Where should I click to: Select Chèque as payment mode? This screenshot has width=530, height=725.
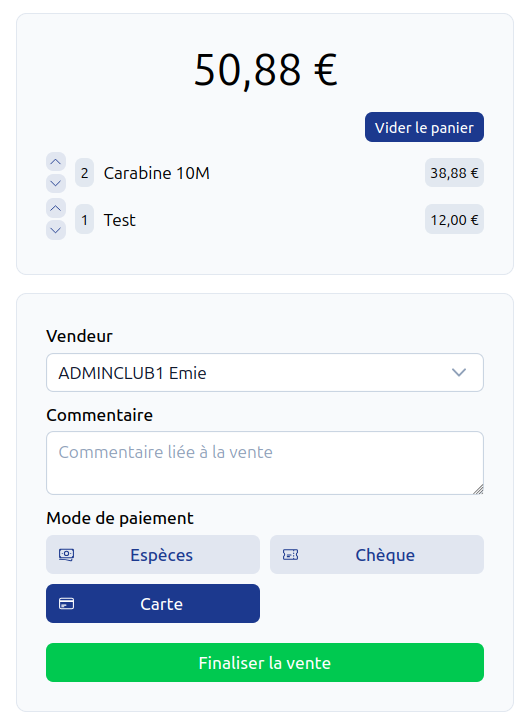coord(377,554)
